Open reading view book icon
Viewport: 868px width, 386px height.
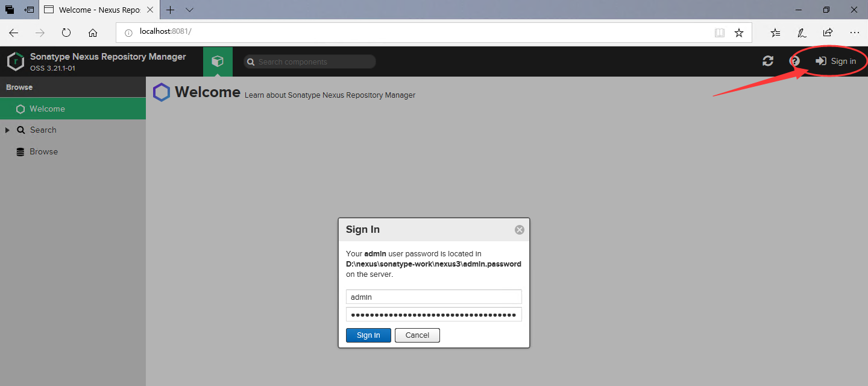pos(720,33)
